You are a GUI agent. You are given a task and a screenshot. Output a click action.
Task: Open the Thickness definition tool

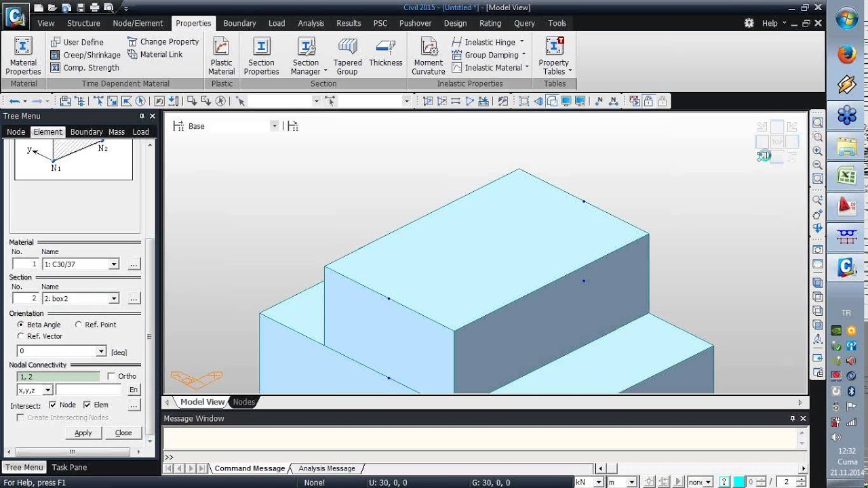click(x=386, y=53)
